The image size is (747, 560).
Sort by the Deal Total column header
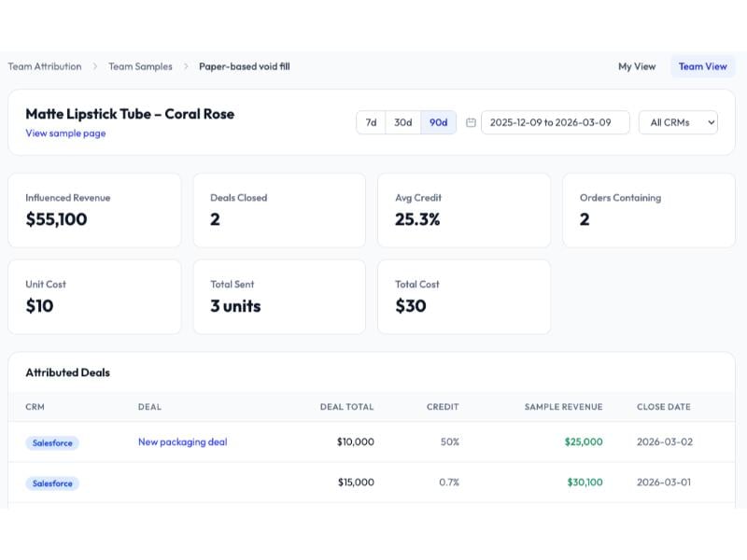click(346, 407)
